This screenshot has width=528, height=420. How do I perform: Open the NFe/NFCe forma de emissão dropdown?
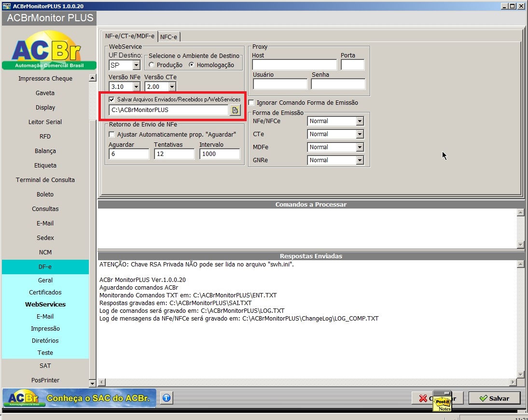coord(360,121)
